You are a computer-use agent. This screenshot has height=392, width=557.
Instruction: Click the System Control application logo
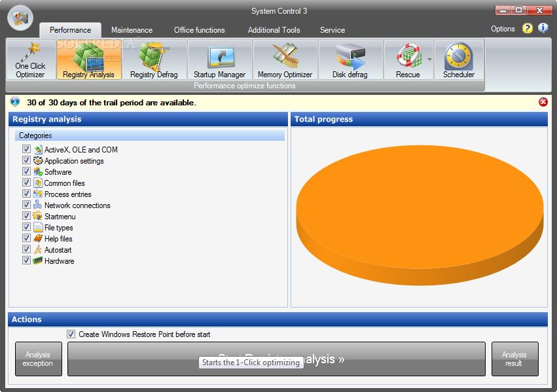[20, 18]
